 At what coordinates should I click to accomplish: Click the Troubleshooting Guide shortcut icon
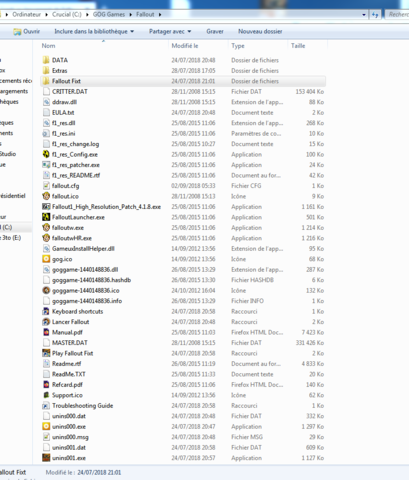click(46, 405)
